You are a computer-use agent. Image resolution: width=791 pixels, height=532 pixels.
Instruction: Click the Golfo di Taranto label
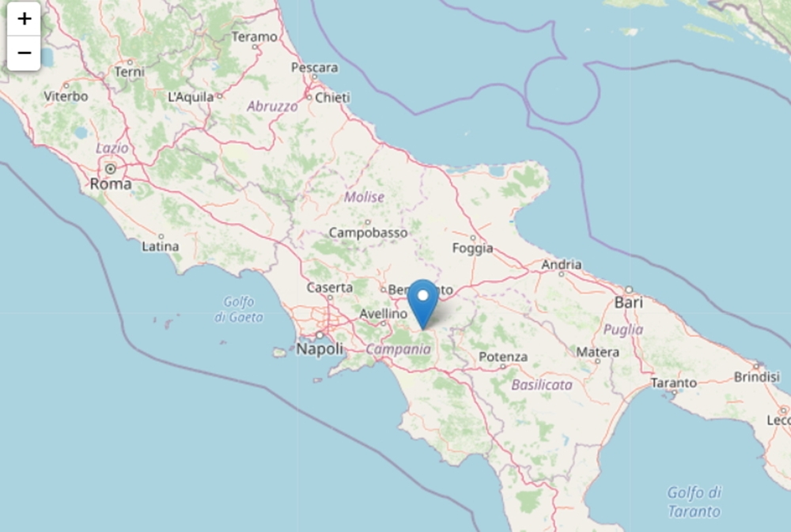tap(694, 502)
